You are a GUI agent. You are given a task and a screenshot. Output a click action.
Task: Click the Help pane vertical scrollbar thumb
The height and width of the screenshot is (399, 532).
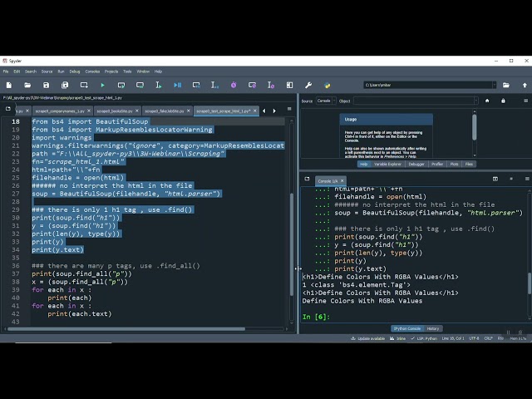pos(475,127)
